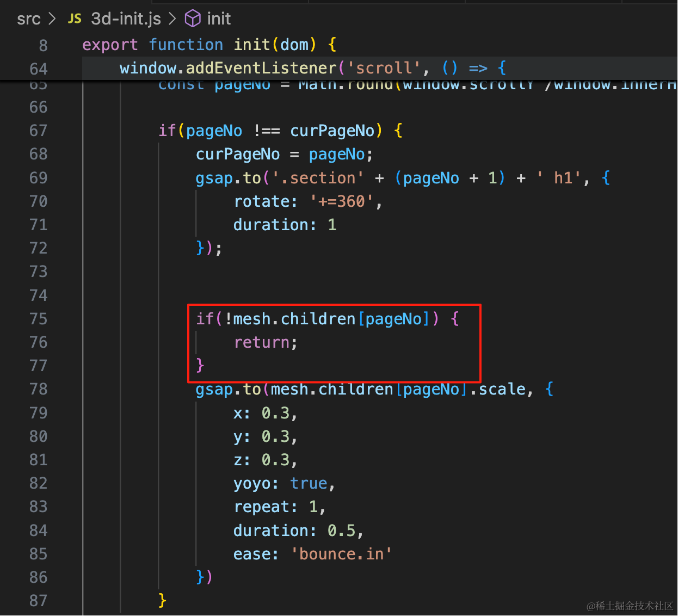This screenshot has height=616, width=678.
Task: Click 'x: 0.3,' on line 79
Action: tap(266, 413)
